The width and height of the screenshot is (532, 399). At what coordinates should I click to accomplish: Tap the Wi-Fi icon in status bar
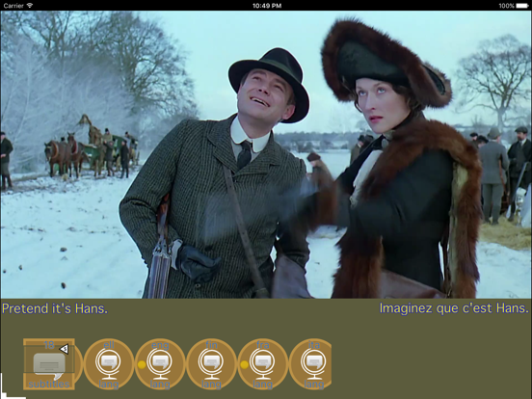(30, 6)
